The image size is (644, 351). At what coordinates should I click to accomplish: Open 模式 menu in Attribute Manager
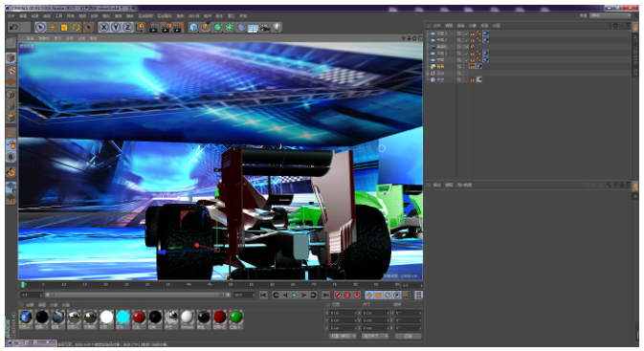(x=437, y=185)
